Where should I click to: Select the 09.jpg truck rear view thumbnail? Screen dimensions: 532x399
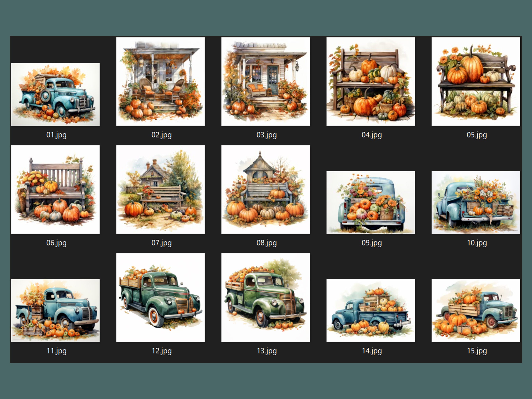pyautogui.click(x=371, y=202)
